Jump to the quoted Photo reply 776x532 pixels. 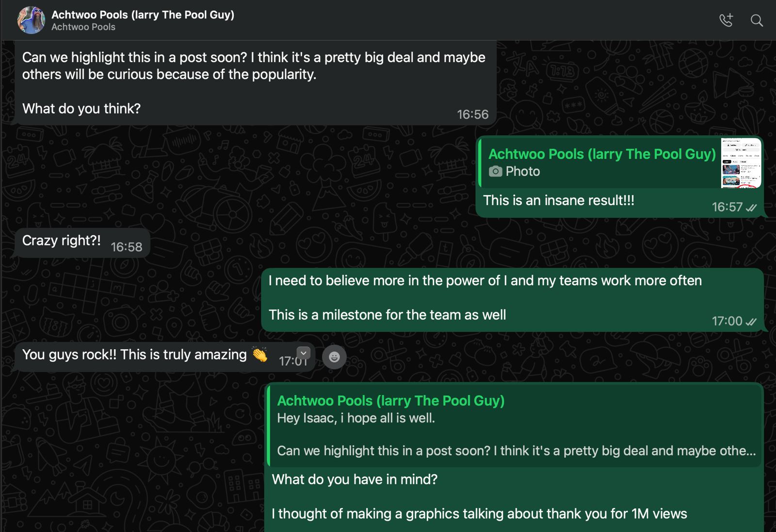600,163
